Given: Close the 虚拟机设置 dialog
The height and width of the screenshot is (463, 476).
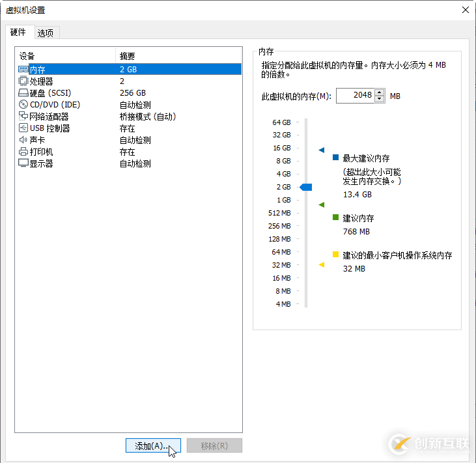Looking at the screenshot, I should [x=465, y=10].
